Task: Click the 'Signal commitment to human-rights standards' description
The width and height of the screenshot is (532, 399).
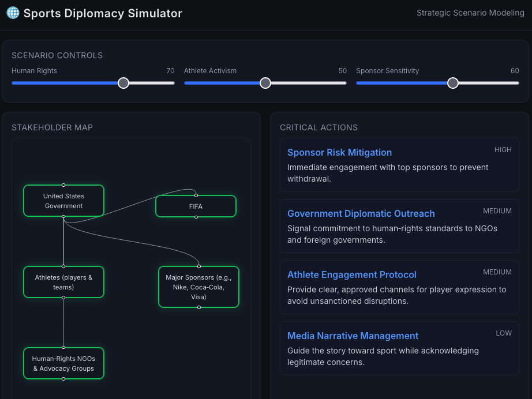Action: (x=392, y=234)
